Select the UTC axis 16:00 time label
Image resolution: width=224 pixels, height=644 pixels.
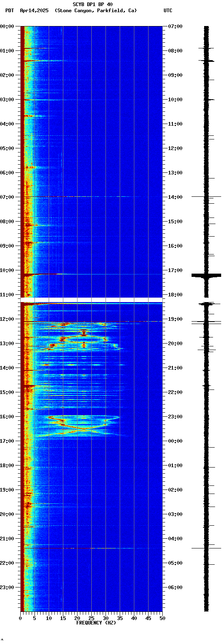[x=175, y=246]
